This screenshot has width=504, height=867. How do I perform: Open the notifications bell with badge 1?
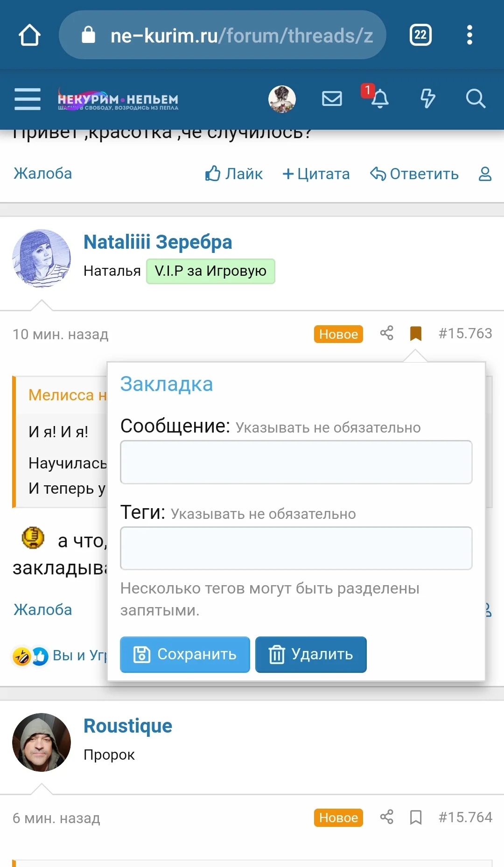379,98
